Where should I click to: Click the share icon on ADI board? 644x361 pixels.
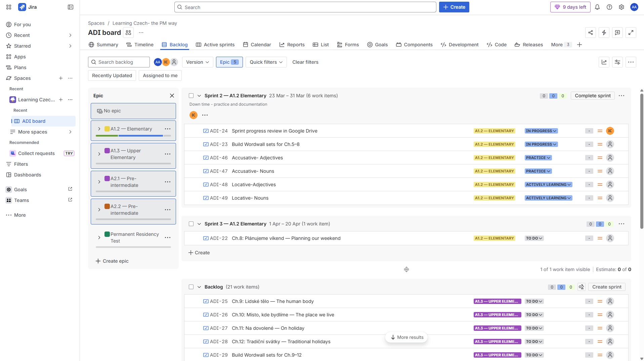(x=590, y=33)
